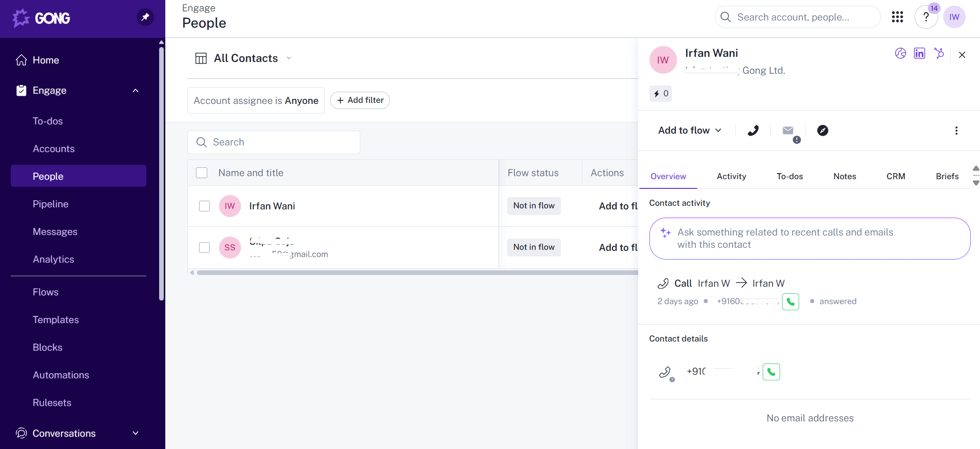Click the sidebar pin icon
This screenshot has height=449, width=980.
145,17
